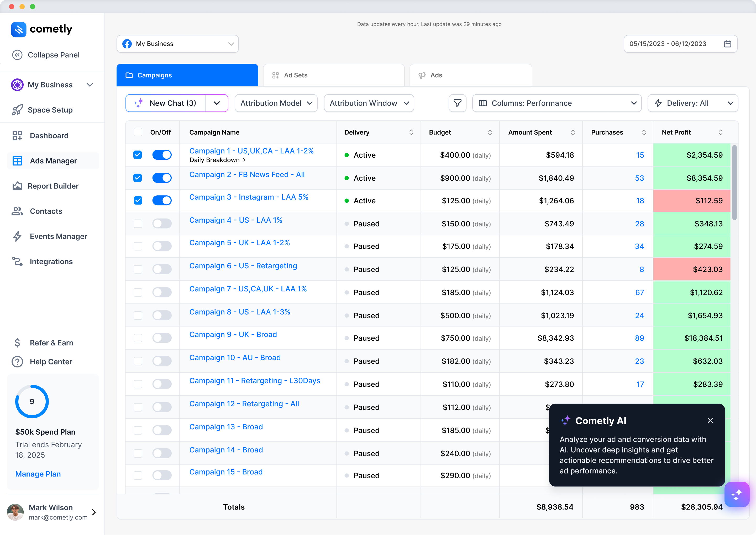Open the Attribution Model dropdown
Viewport: 756px width, 535px height.
tap(276, 103)
